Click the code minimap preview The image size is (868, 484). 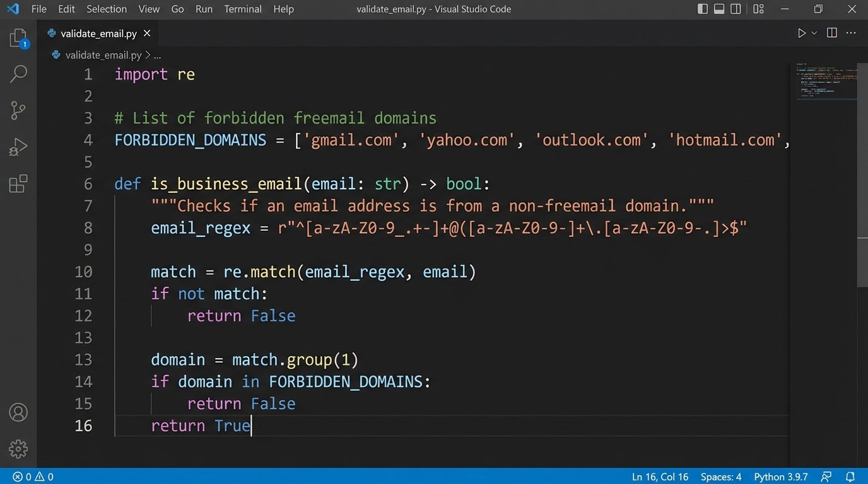tap(826, 81)
